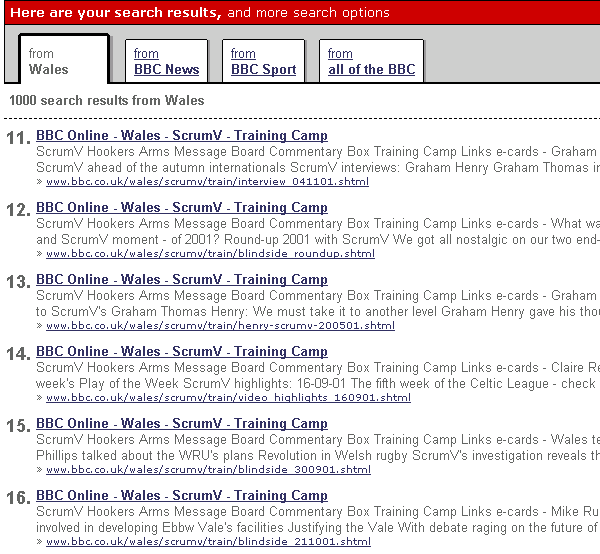
Task: Visit the interview_041101.shtml URL link
Action: (x=207, y=181)
